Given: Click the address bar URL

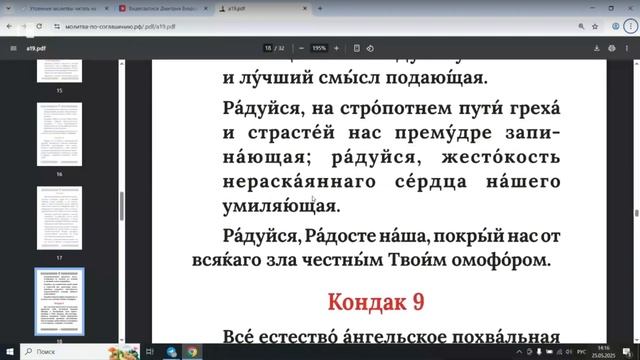Looking at the screenshot, I should (120, 27).
